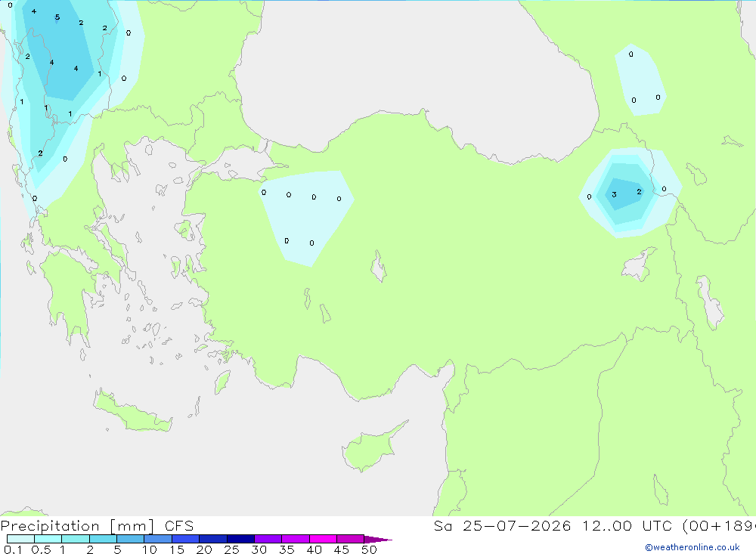Click the 'Precipitation [mm]' title text
The width and height of the screenshot is (756, 554).
(78, 526)
